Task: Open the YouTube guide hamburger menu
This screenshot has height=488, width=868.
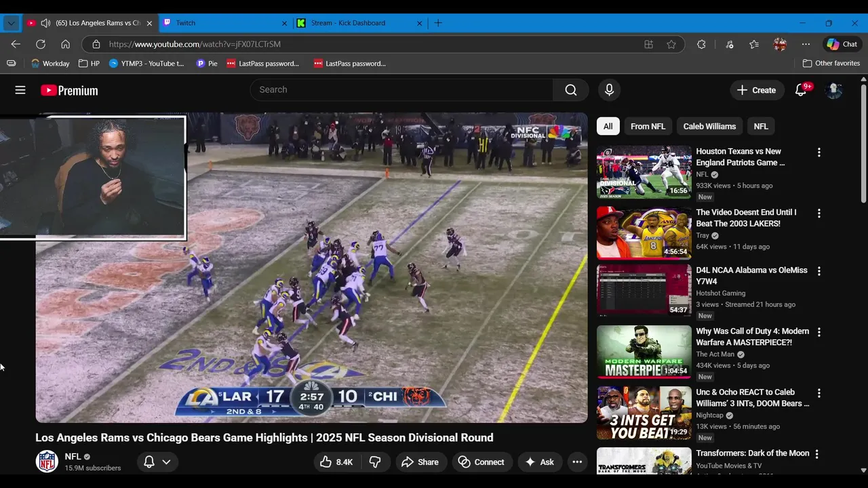Action: [20, 90]
